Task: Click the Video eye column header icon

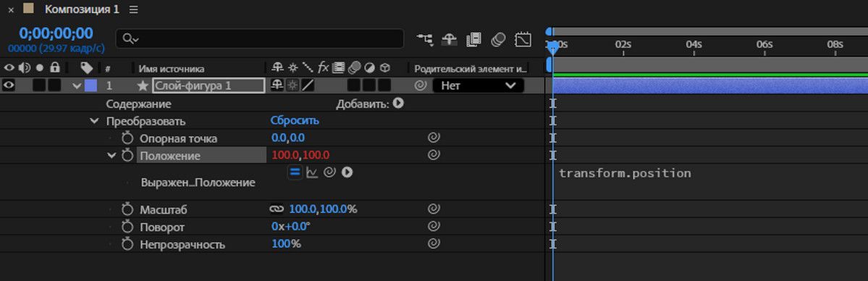Action: [9, 68]
